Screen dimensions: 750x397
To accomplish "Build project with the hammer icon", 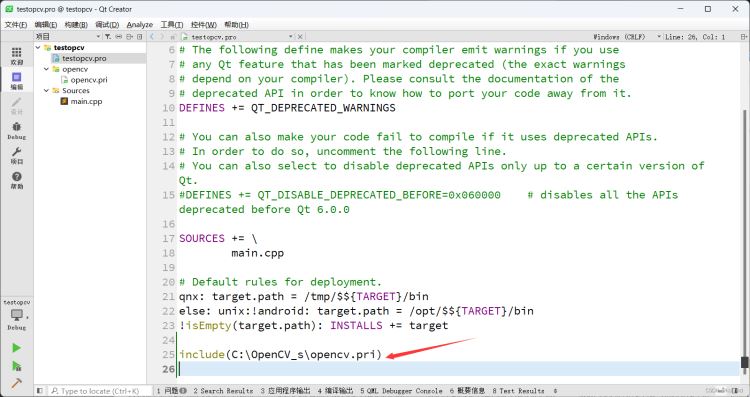I will (x=16, y=383).
